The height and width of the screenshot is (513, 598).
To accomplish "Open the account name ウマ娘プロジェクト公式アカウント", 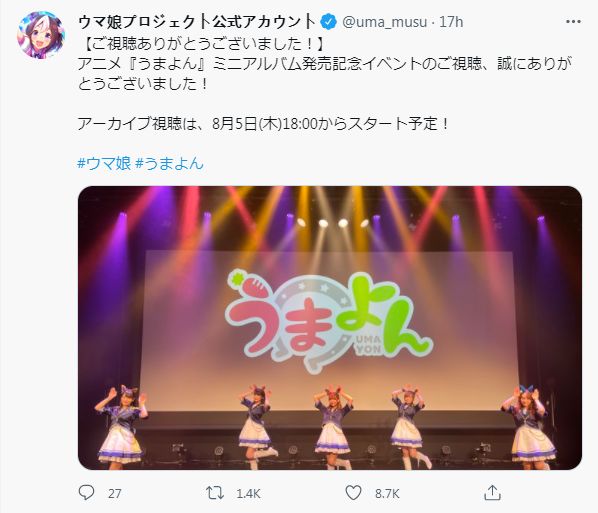I will click(x=197, y=22).
